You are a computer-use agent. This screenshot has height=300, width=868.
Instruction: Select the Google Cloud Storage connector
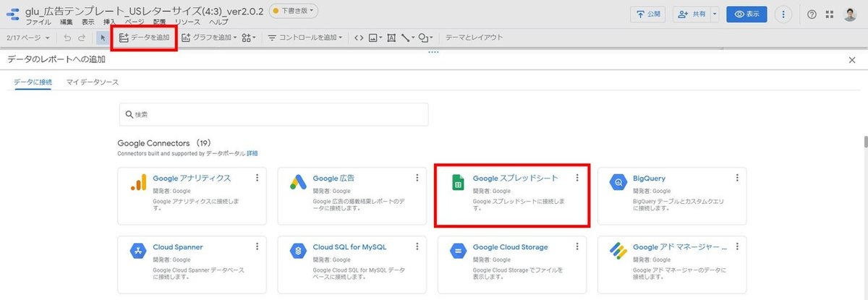click(512, 265)
